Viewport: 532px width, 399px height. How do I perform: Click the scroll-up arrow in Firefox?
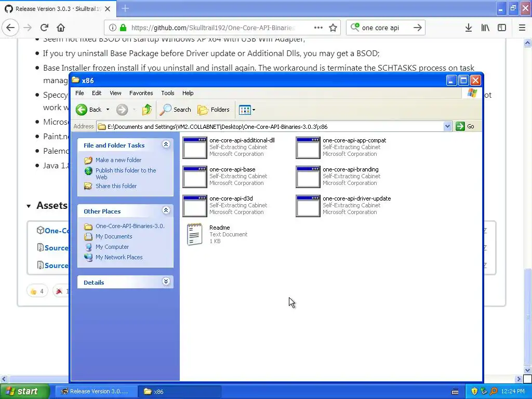[x=528, y=43]
